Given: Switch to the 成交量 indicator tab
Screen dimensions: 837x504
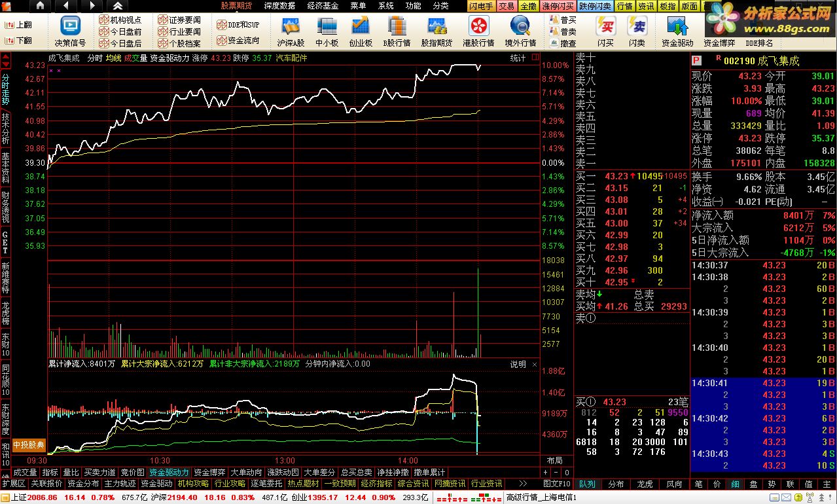Looking at the screenshot, I should pos(26,472).
